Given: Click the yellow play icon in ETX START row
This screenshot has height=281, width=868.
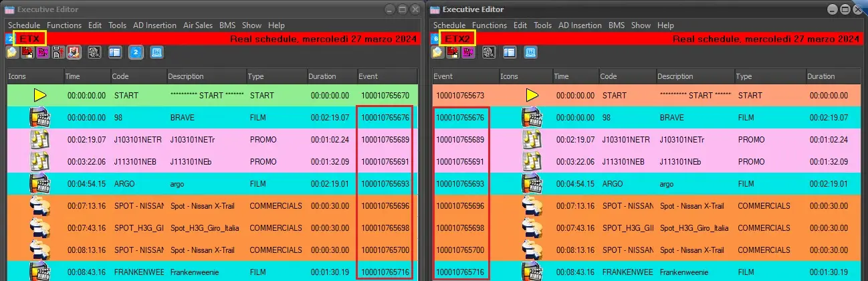Looking at the screenshot, I should pyautogui.click(x=40, y=96).
